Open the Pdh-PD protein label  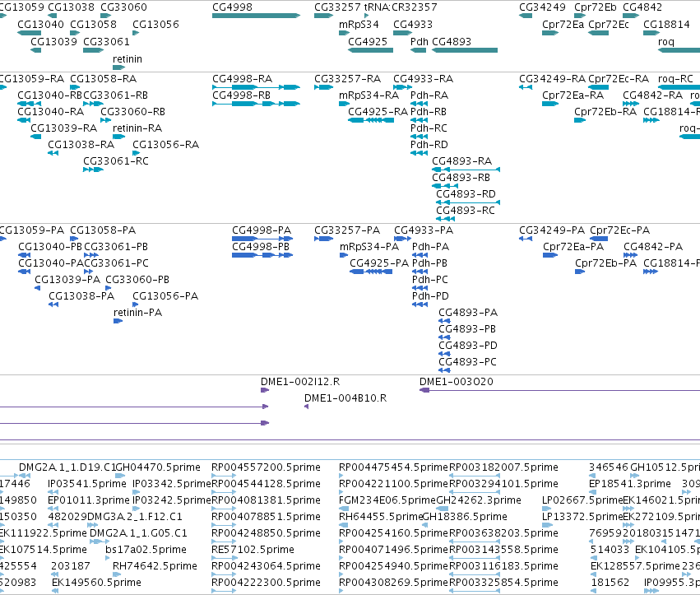click(x=430, y=296)
